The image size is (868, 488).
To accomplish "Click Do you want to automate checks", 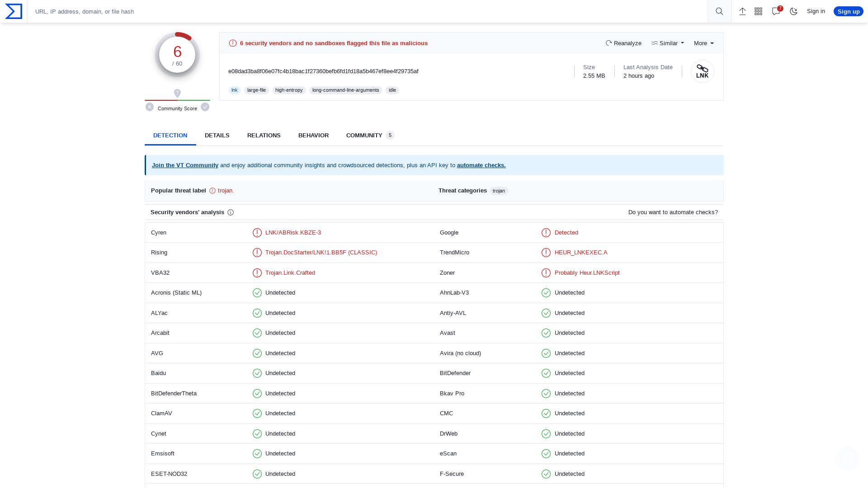I will [x=673, y=212].
